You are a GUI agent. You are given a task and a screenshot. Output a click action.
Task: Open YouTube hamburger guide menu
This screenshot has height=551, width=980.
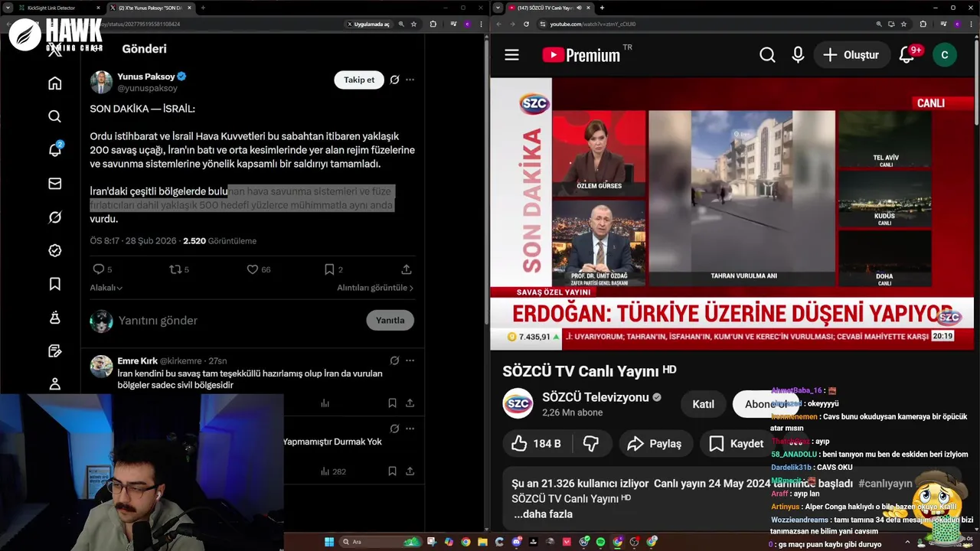click(511, 55)
